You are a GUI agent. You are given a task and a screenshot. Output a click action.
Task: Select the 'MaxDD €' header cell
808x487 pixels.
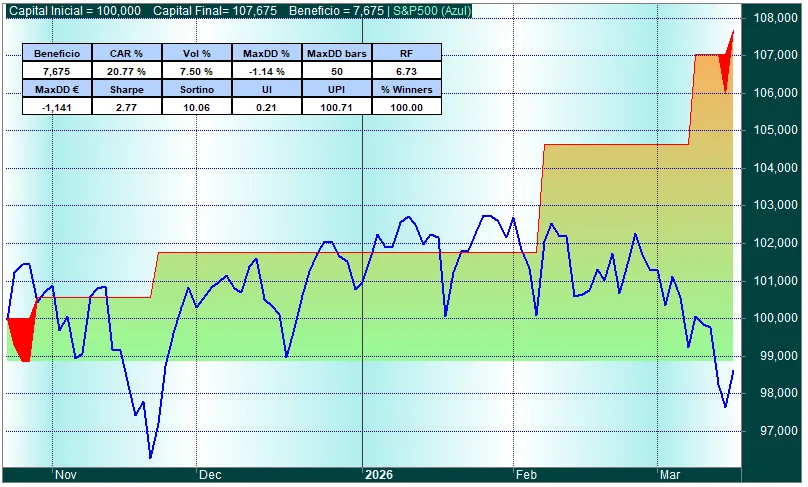[57, 89]
